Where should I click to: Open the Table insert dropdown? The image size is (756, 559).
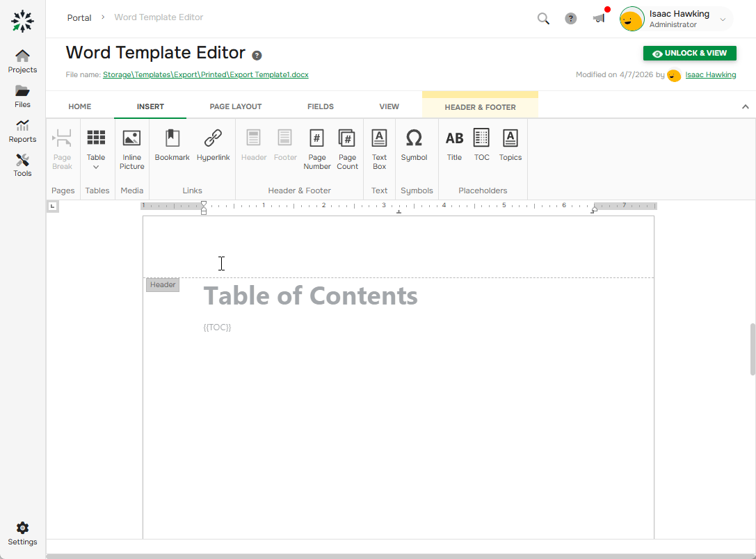(x=96, y=149)
